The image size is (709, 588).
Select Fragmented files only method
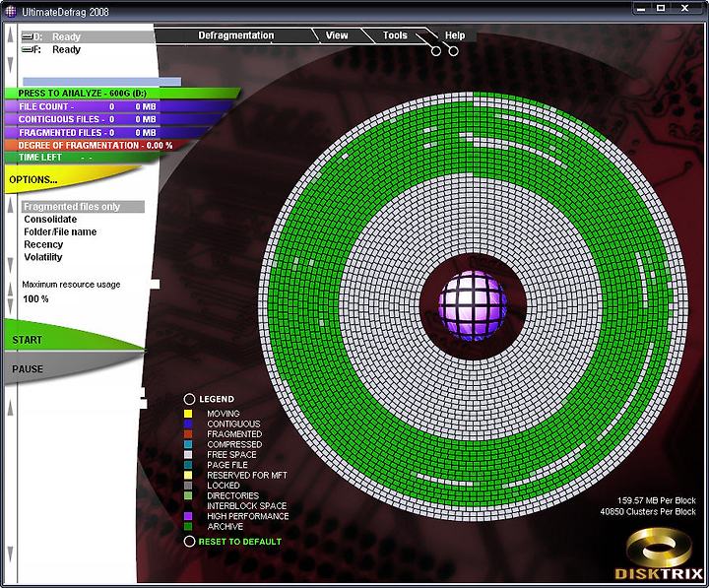pos(83,207)
